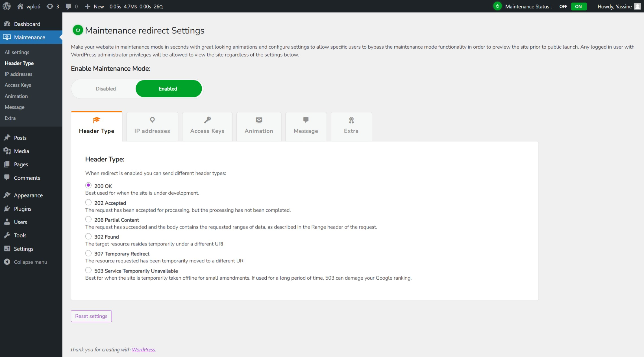Select the 200 OK radio button
Screen dimensions: 644x357
coord(88,185)
